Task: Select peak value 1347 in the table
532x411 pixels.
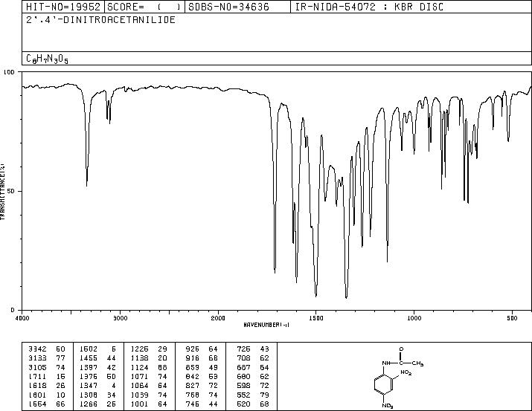Action: (x=89, y=386)
